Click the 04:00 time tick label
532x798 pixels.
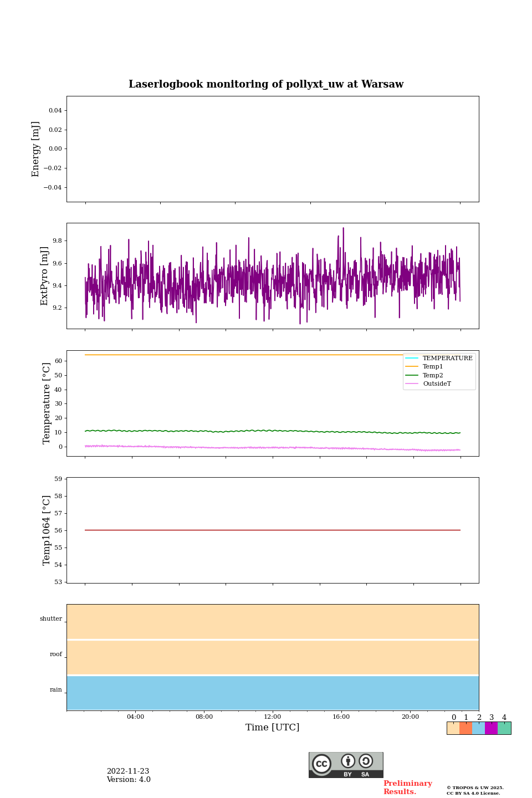tap(135, 717)
